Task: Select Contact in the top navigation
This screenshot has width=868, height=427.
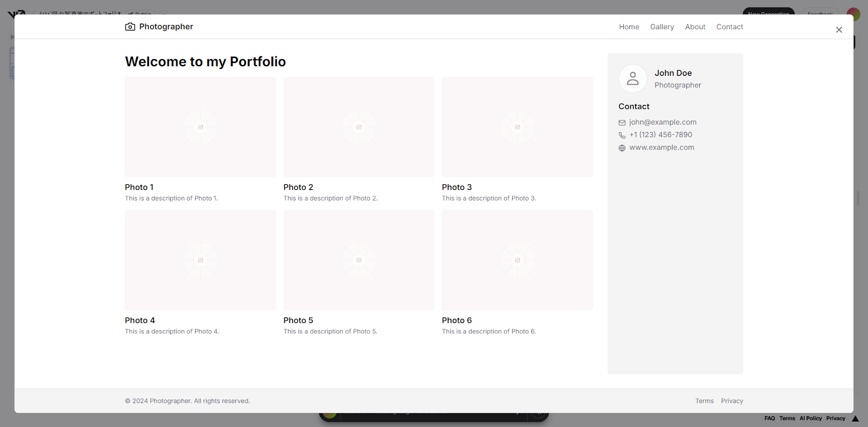Action: pos(729,27)
